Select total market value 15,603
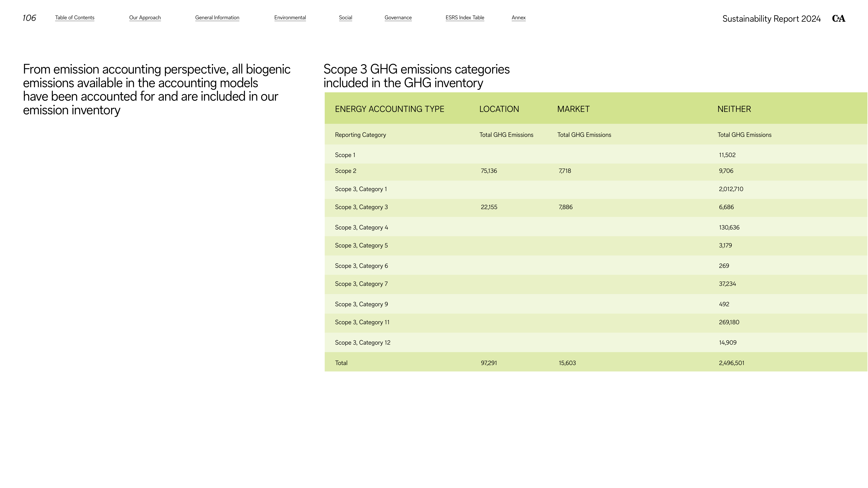868x488 pixels. pos(567,363)
